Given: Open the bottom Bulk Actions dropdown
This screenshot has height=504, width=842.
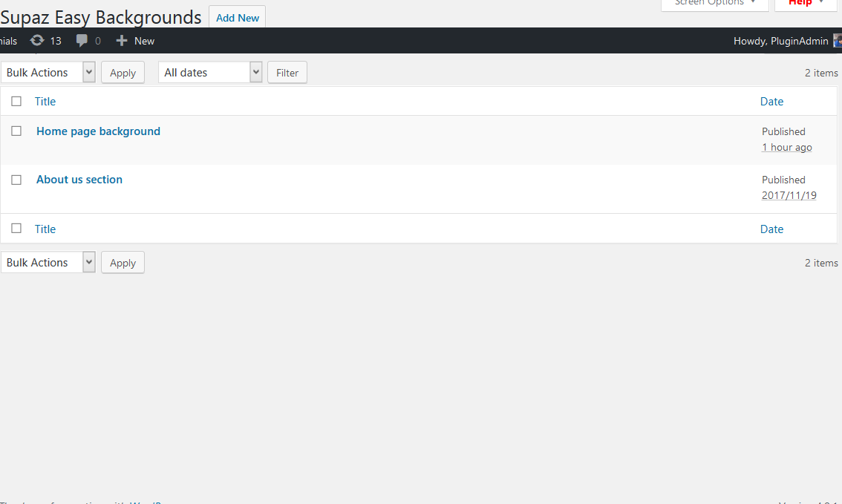Looking at the screenshot, I should point(48,263).
